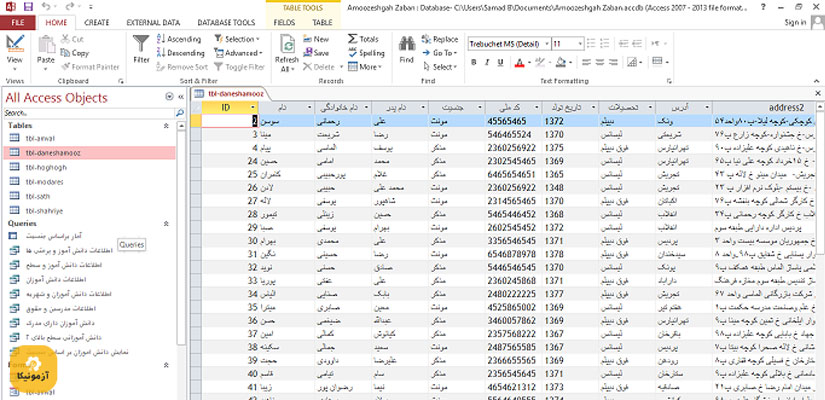The height and width of the screenshot is (400, 825).
Task: Decrease list indent level
Action: (623, 44)
